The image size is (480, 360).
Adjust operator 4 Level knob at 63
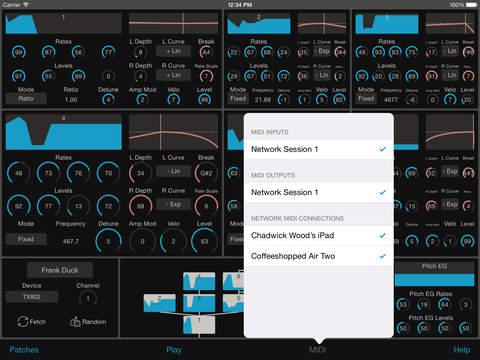pos(204,241)
